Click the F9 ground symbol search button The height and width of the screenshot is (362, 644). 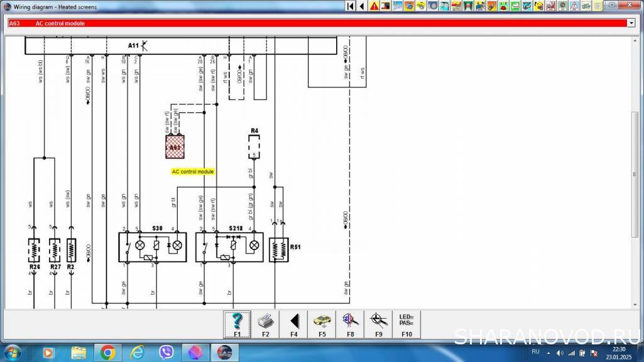pyautogui.click(x=378, y=324)
